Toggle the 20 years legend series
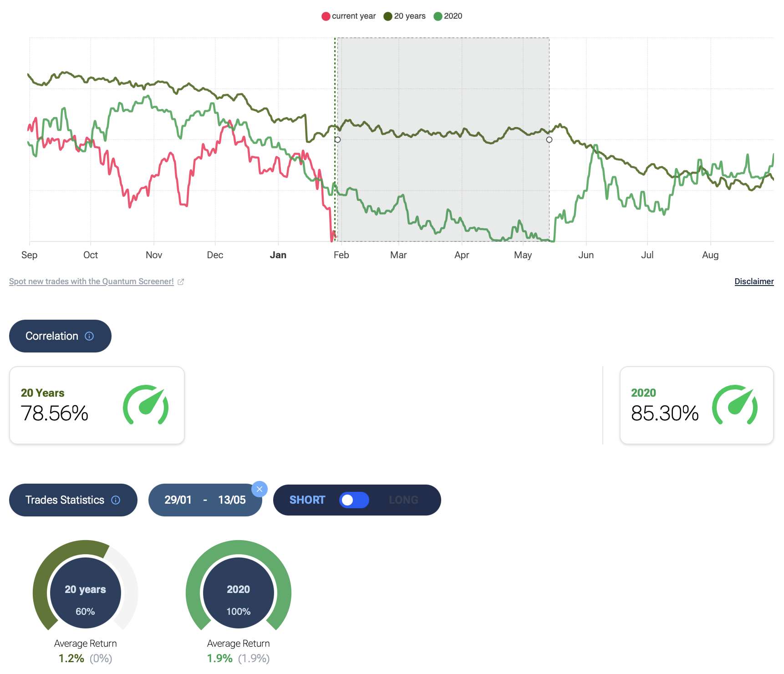784x674 pixels. click(x=405, y=16)
